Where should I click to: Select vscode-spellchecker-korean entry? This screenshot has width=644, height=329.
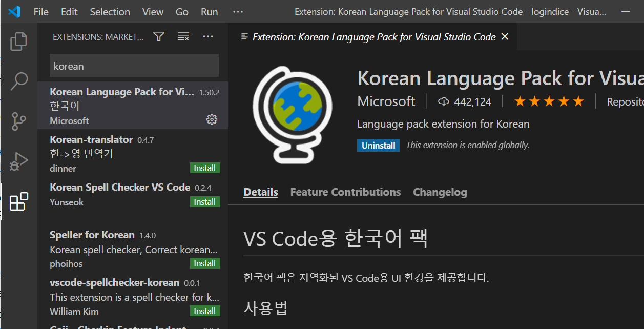coord(133,296)
